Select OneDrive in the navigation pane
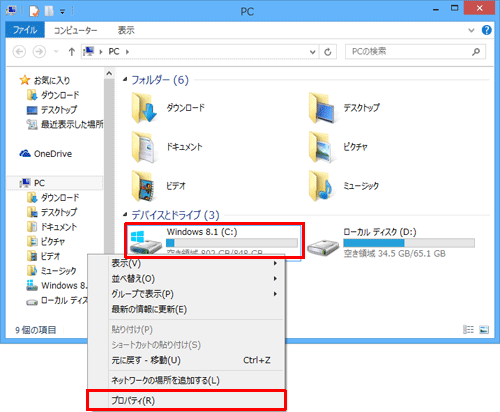The height and width of the screenshot is (412, 500). click(x=46, y=154)
